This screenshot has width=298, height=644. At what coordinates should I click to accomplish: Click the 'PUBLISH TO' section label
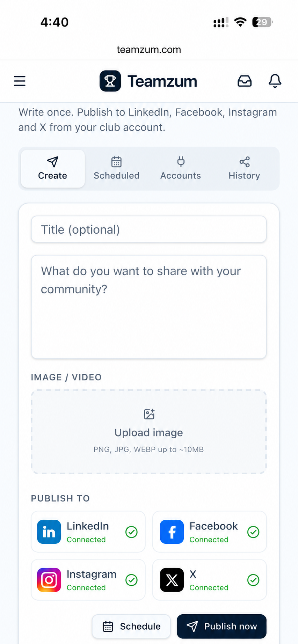60,498
